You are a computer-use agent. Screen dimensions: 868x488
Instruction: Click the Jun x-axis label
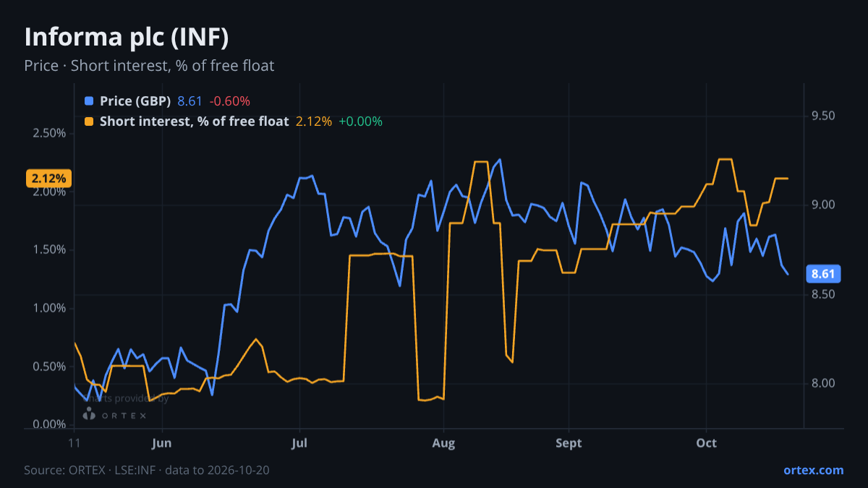(162, 443)
